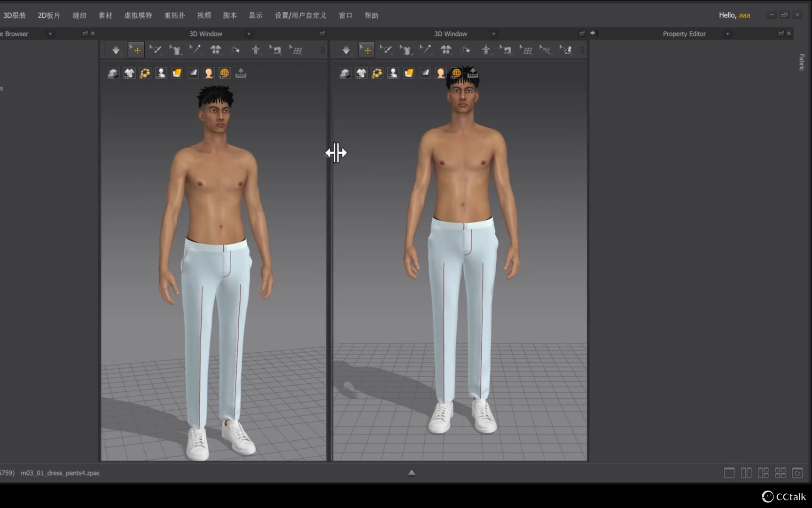812x508 pixels.
Task: Select the grid mesh tool in right 3D Window
Action: pos(526,50)
